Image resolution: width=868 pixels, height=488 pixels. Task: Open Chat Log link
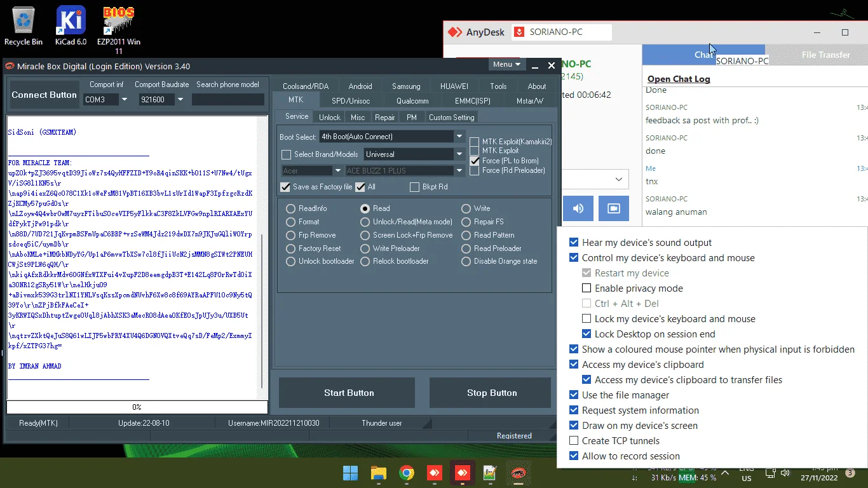click(x=679, y=79)
